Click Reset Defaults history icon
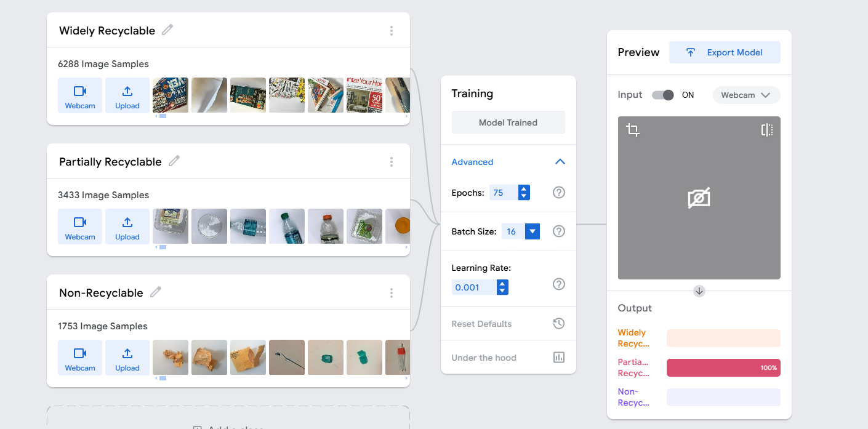Screen dimensions: 868x429 (559, 324)
